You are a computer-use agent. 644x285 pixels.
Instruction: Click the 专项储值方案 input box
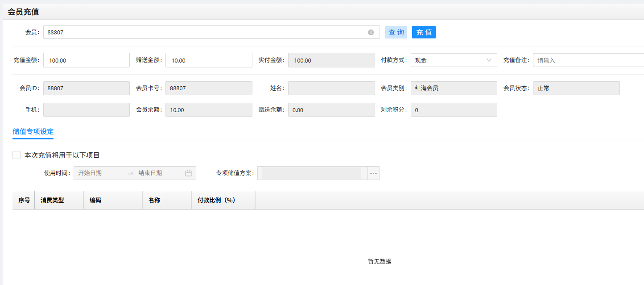pos(312,173)
